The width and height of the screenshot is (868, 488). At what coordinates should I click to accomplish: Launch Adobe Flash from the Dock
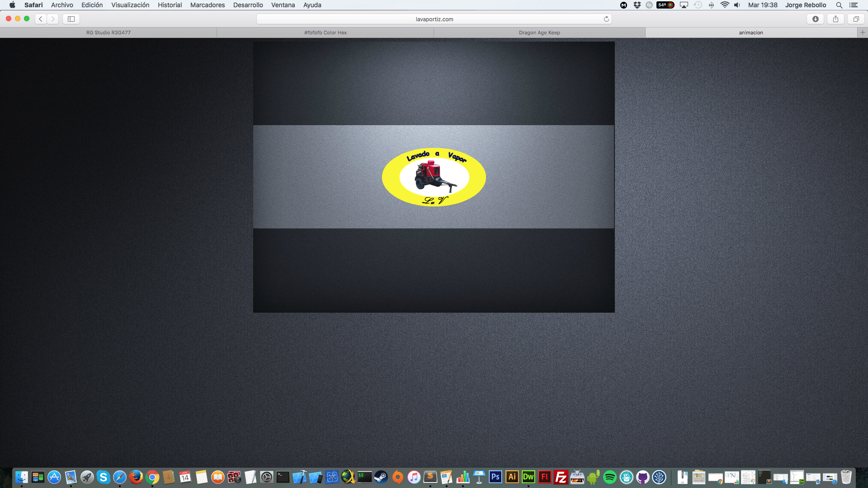(545, 477)
